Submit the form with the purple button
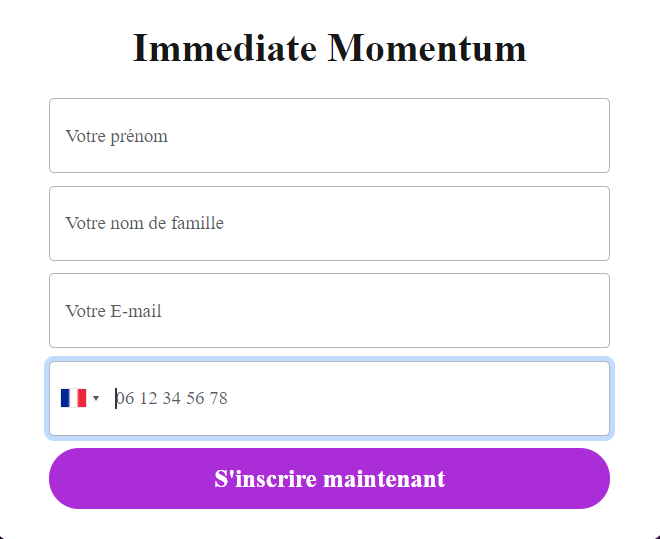The height and width of the screenshot is (539, 660). point(329,478)
